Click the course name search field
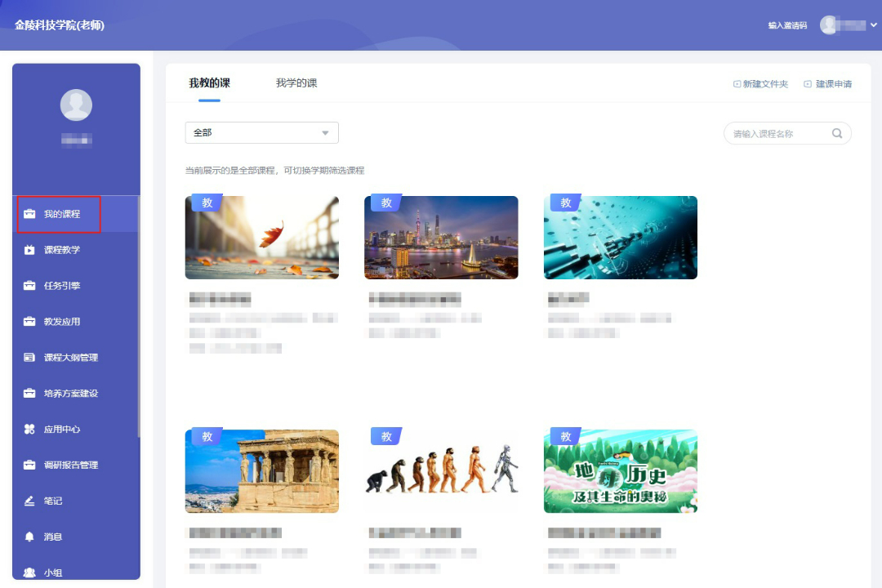 (777, 133)
